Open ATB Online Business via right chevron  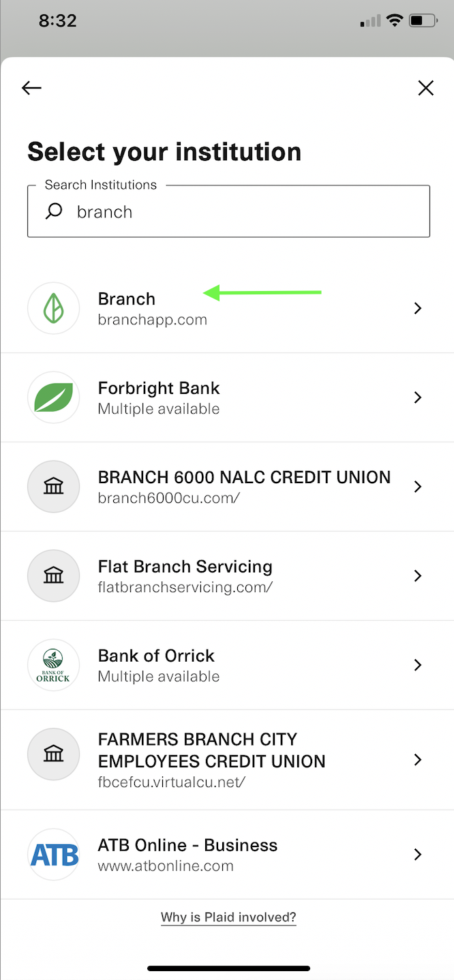[417, 854]
